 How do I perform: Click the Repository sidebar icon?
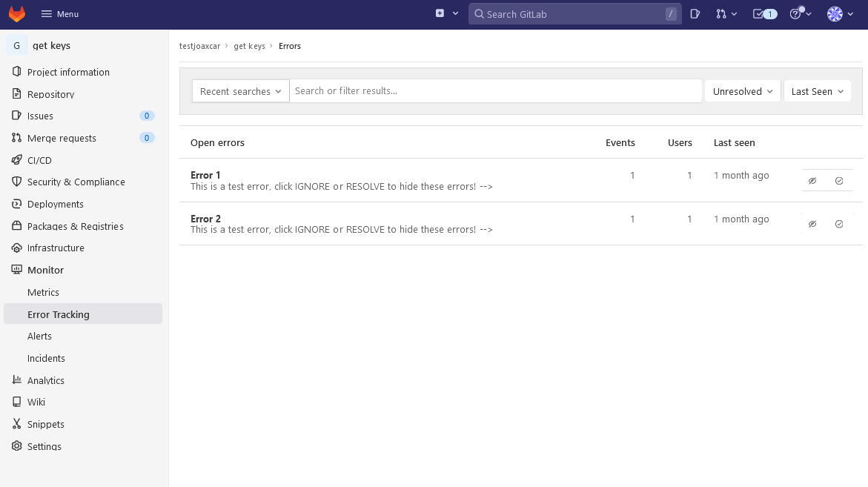17,94
